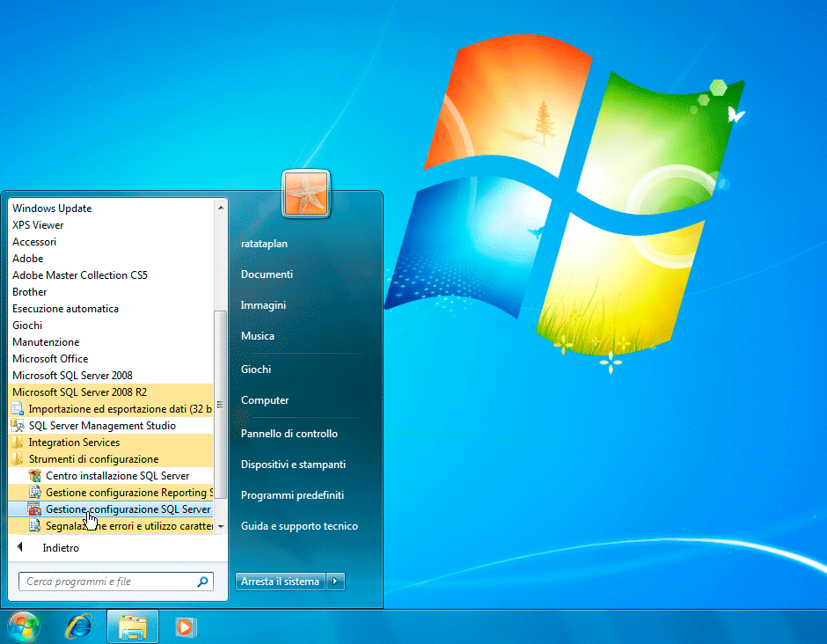
Task: Launch Windows Media Player from the taskbar
Action: coord(185,627)
